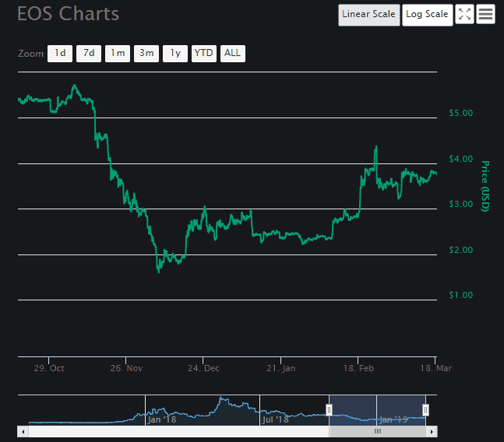
Task: Set zoom range to 7d
Action: (89, 53)
